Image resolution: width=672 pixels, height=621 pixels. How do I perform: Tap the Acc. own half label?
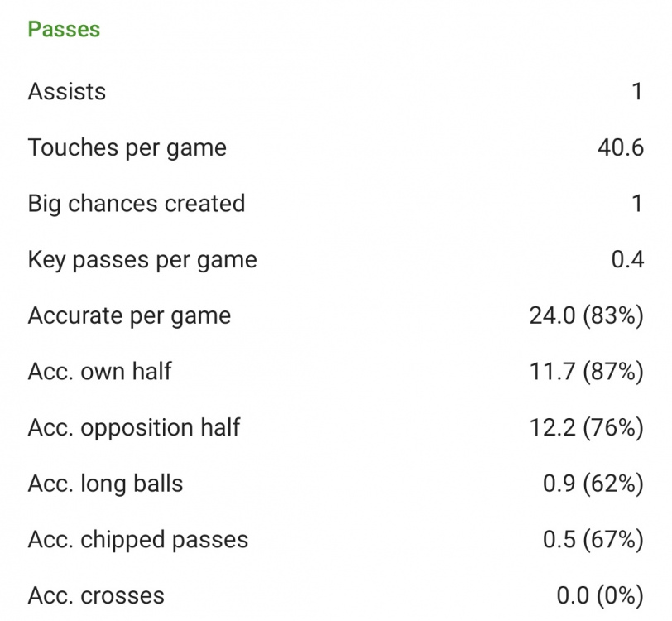click(99, 372)
